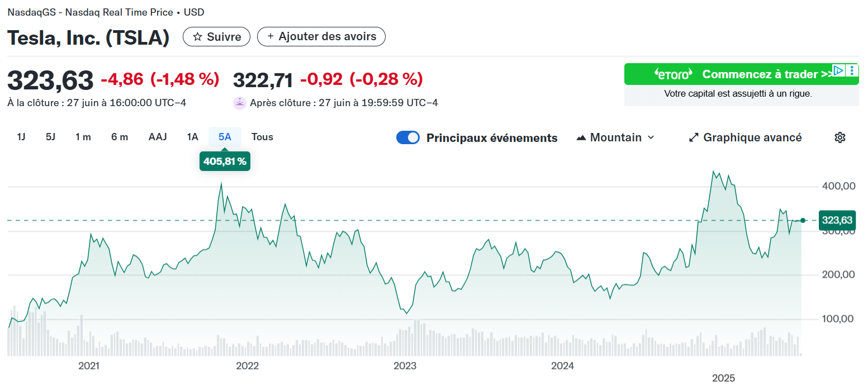Click the 2023 label on the time axis
The height and width of the screenshot is (390, 868).
(x=405, y=366)
